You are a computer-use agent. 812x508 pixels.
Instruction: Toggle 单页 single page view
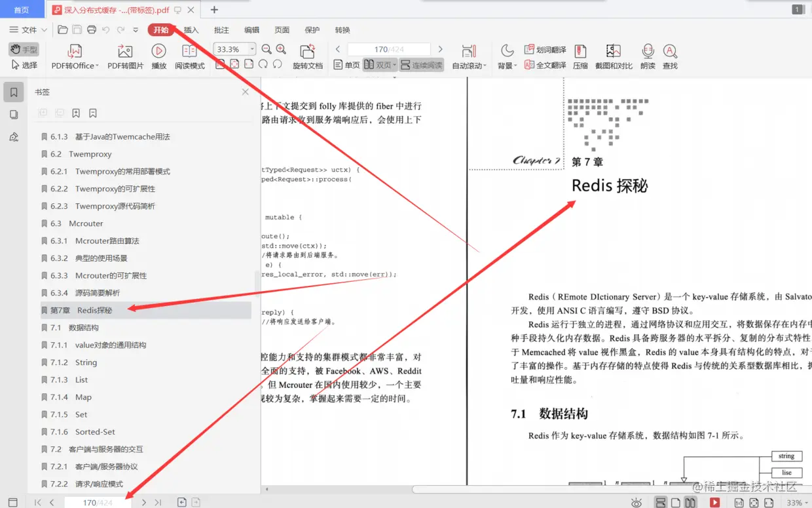(346, 65)
